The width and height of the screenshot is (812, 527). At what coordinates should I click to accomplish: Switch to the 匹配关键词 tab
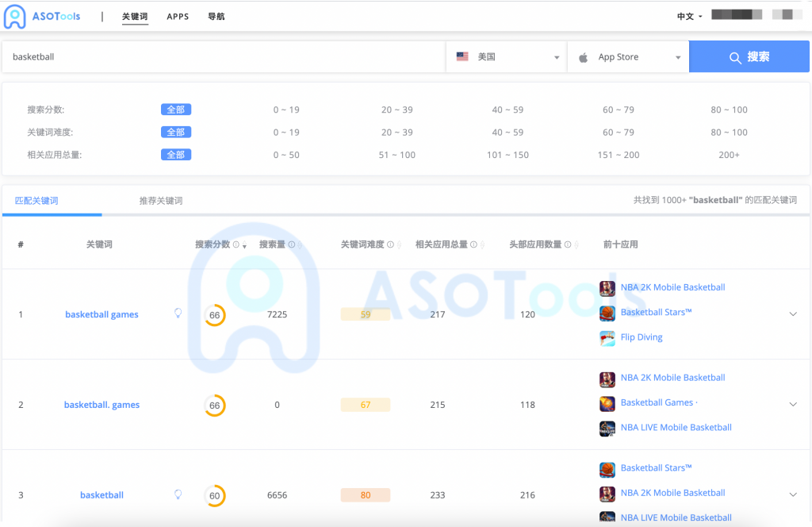pos(36,201)
